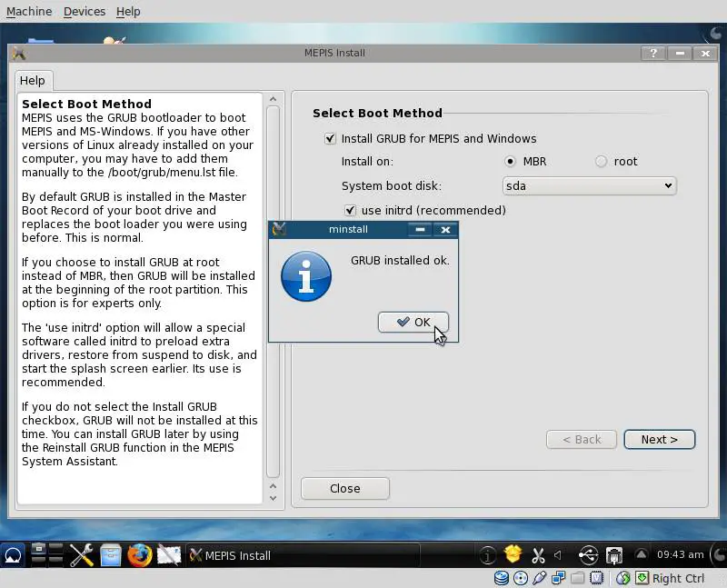Click the Right Ctrl host key label
Viewport: 727px width, 588px height.
pyautogui.click(x=678, y=578)
